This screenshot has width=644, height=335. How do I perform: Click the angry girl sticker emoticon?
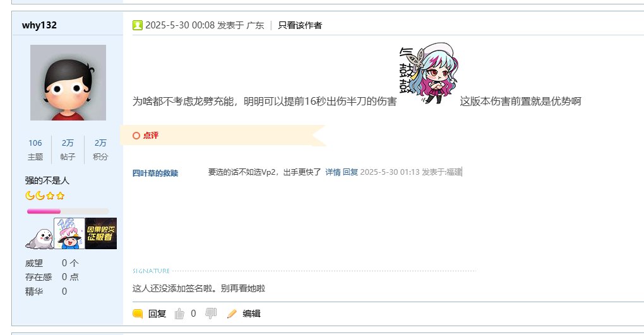(x=428, y=73)
